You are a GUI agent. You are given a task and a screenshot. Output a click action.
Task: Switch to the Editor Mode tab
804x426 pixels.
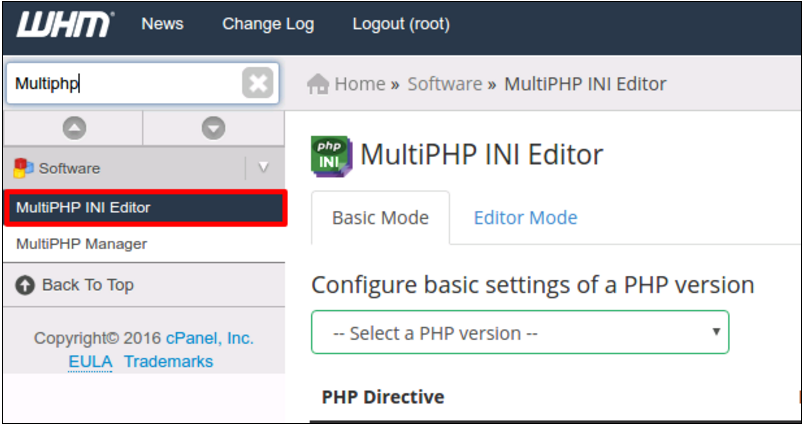[x=526, y=218]
